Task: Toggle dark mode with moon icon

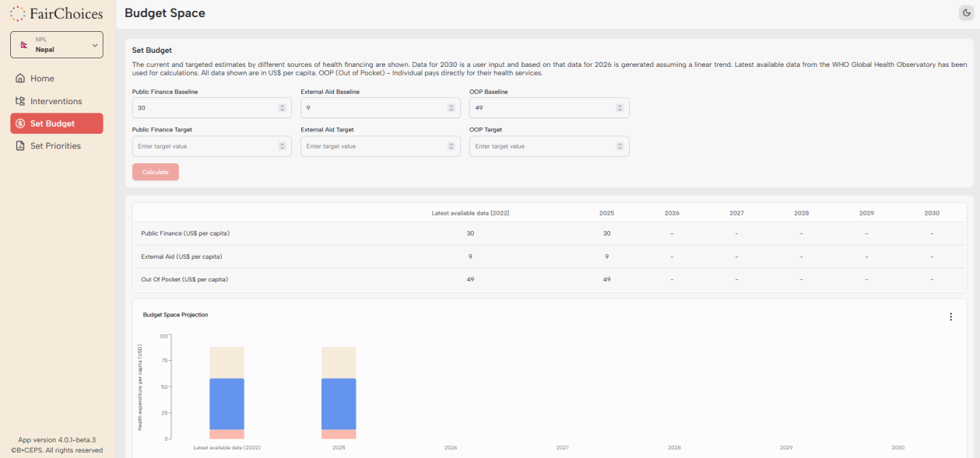Action: point(967,13)
